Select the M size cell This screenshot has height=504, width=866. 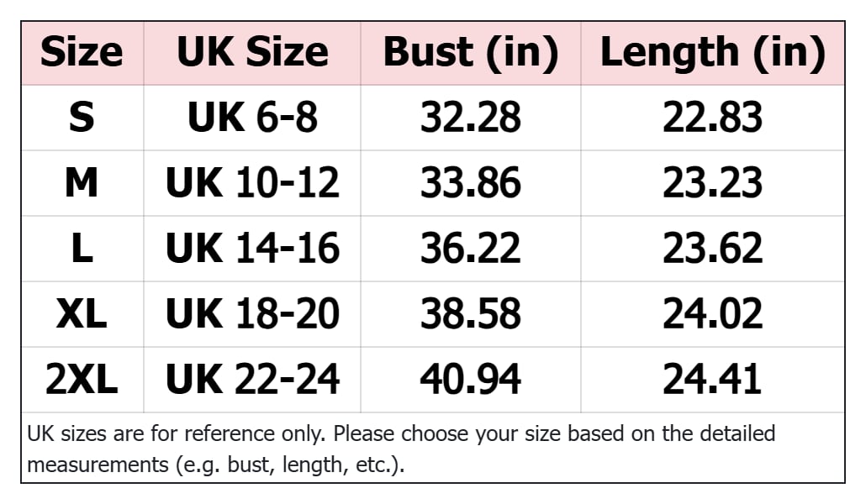[x=82, y=183]
